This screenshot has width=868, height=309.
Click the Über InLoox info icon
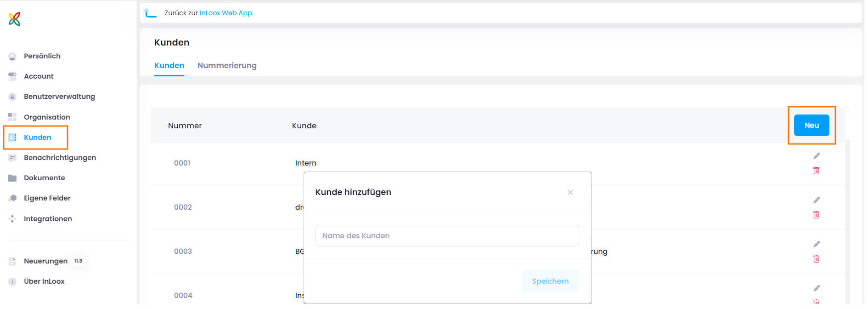click(x=12, y=281)
